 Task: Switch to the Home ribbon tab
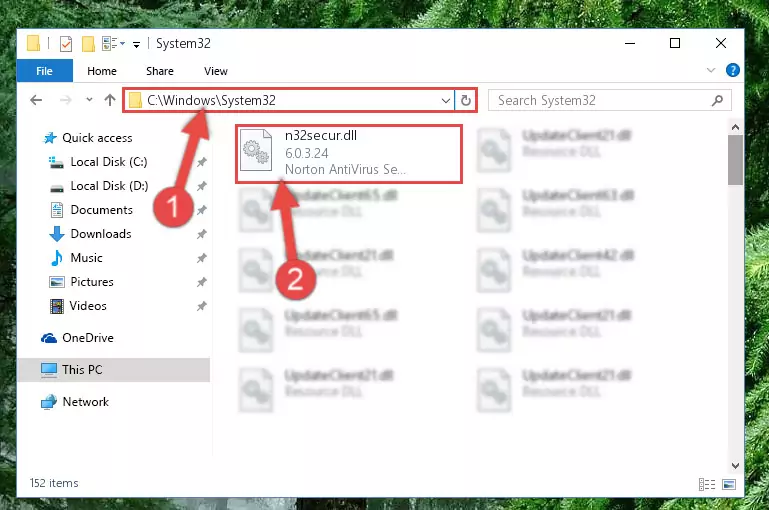pyautogui.click(x=102, y=71)
